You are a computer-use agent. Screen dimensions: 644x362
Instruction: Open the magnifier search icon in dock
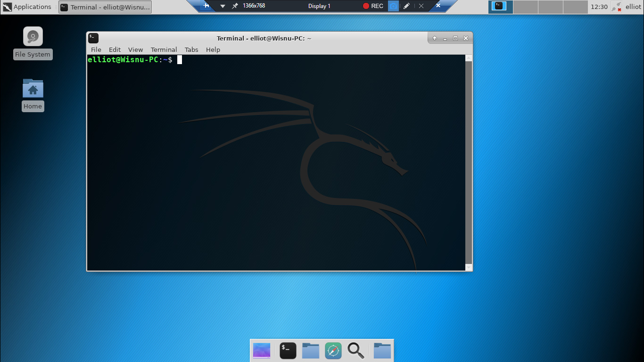356,351
